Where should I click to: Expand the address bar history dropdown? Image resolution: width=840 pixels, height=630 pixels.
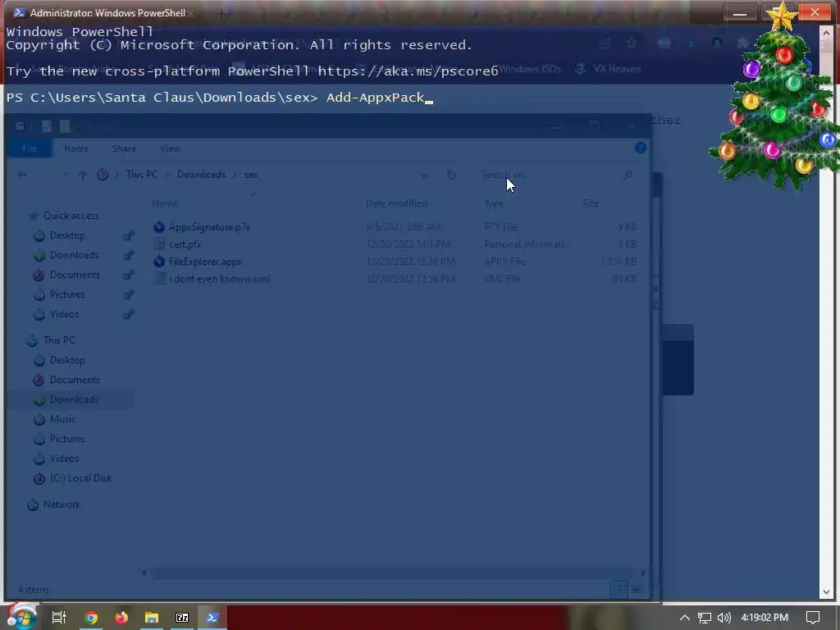(424, 176)
